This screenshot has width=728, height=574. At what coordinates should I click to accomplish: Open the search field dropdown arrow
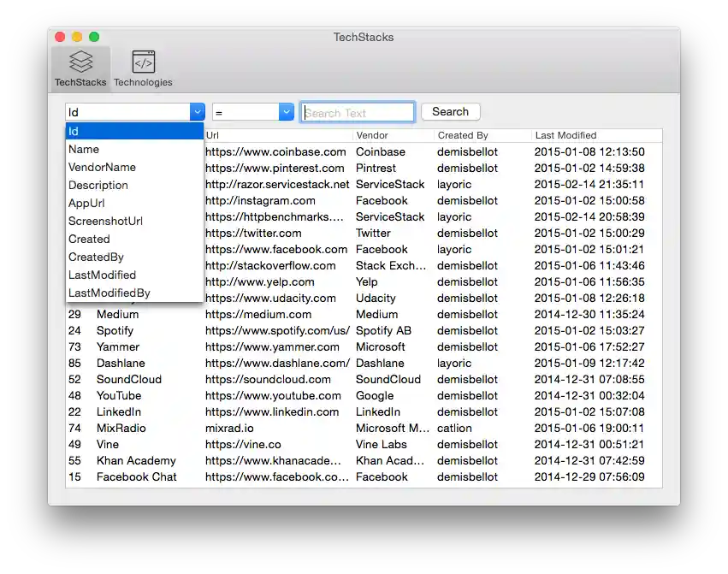[198, 111]
